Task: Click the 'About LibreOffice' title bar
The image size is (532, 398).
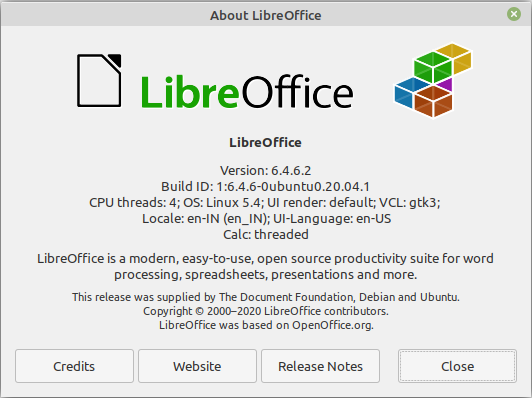Action: click(266, 15)
